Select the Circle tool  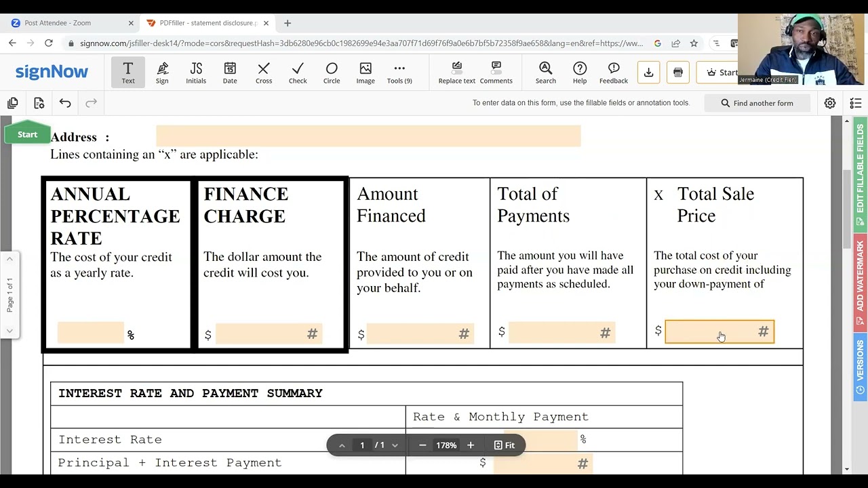[x=332, y=73]
